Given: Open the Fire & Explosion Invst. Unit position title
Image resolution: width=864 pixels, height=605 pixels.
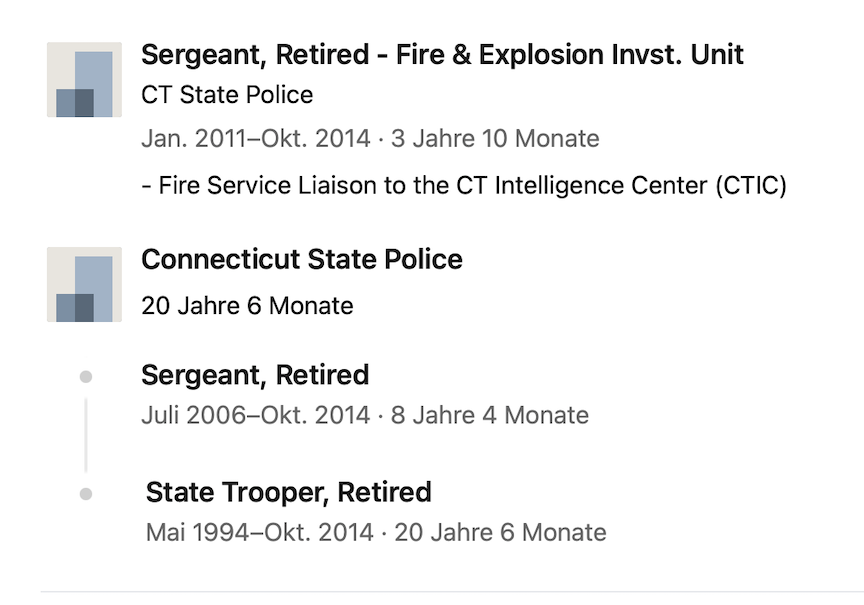Looking at the screenshot, I should [442, 55].
